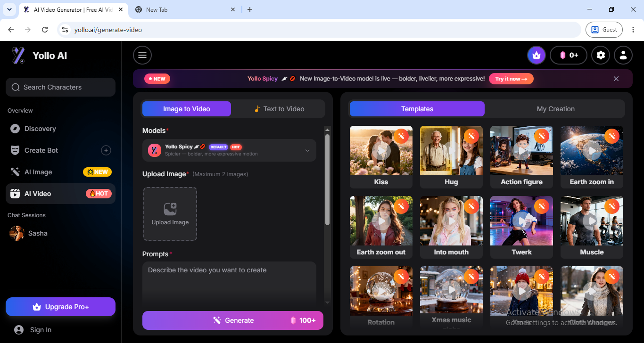644x343 pixels.
Task: Play the Into mouth template video
Action: pyautogui.click(x=451, y=221)
